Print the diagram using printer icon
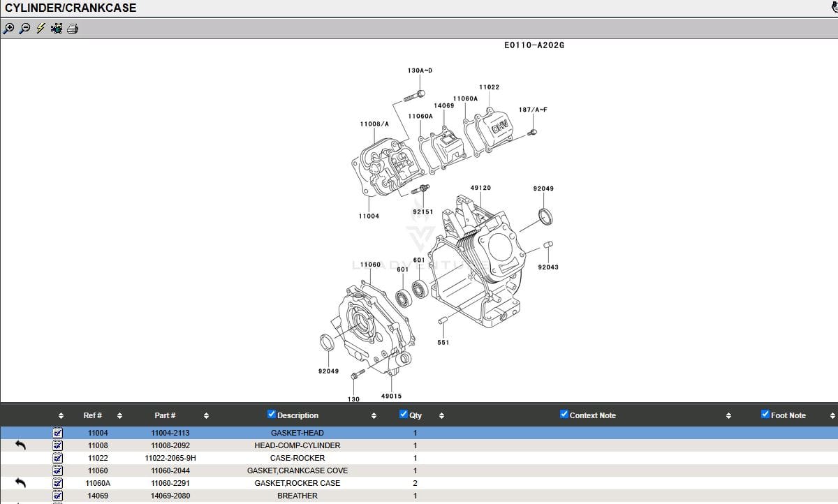Image resolution: width=838 pixels, height=504 pixels. tap(73, 29)
